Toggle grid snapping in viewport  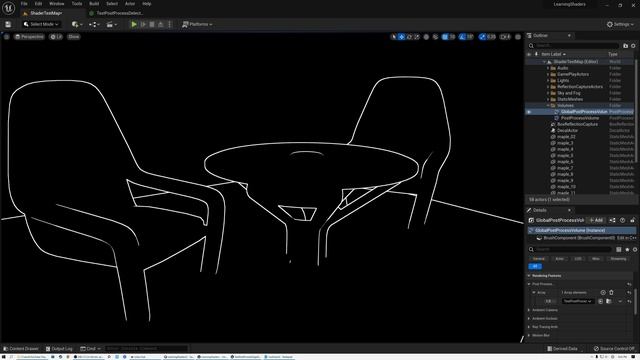pos(445,37)
